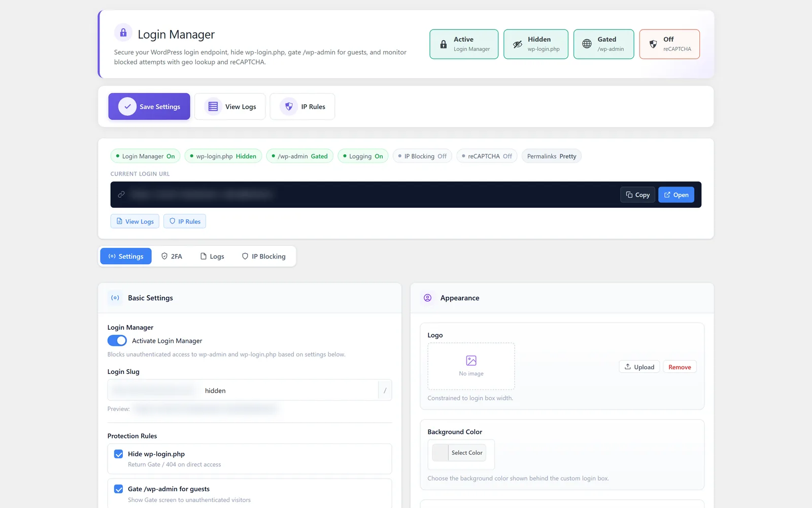Upload a logo image

coord(639,367)
